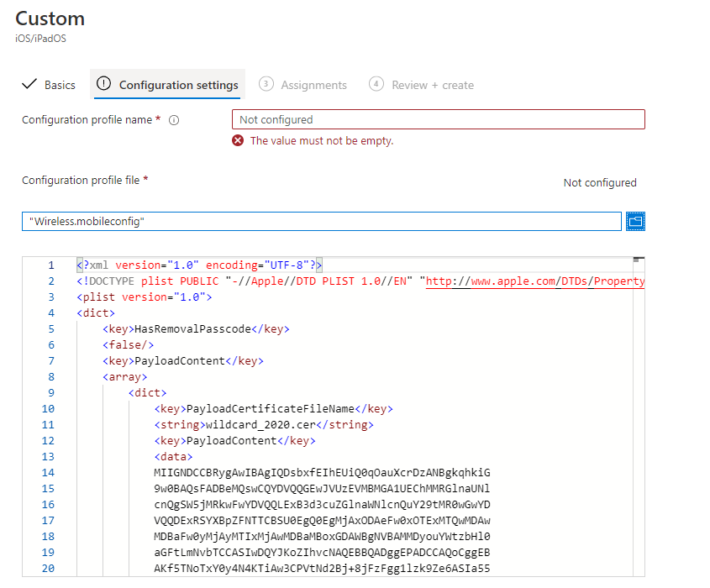Viewport: 710px width, 588px height.
Task: Click the array tag on line 8
Action: pos(124,377)
